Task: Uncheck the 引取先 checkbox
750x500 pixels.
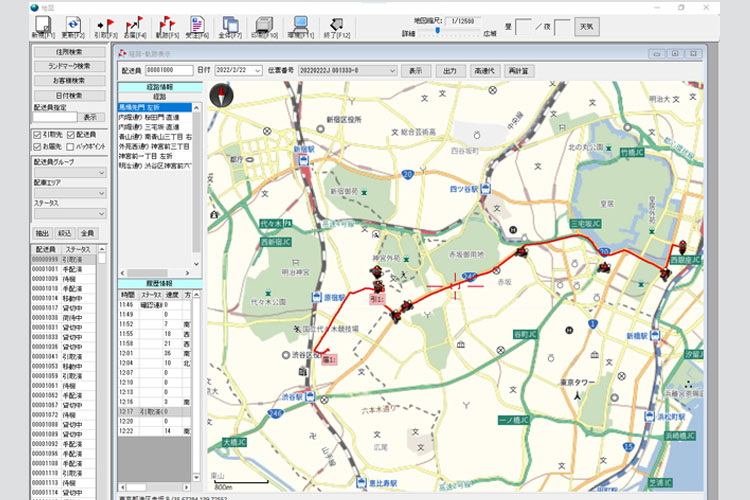Action: pos(36,134)
